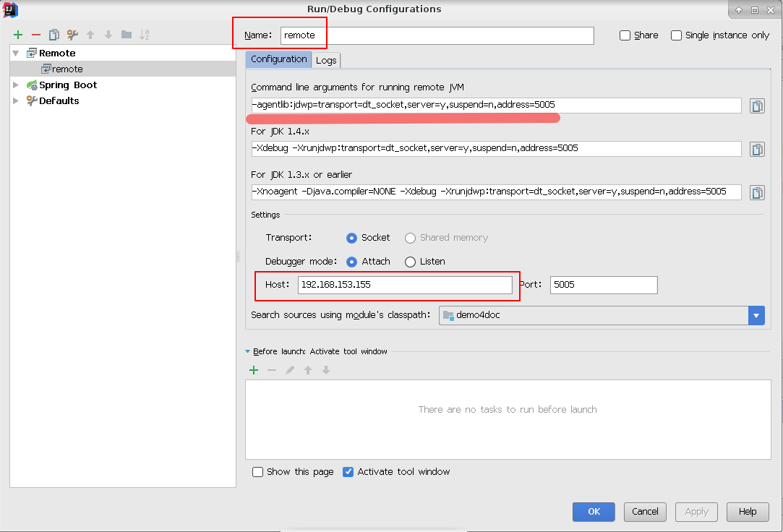Enable the Share checkbox
Viewport: 783px width, 532px height.
click(625, 35)
